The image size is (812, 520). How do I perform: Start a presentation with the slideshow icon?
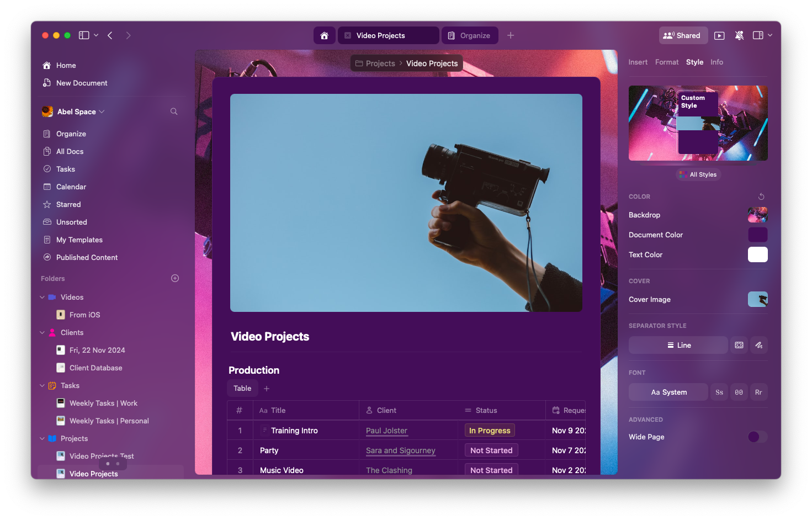click(x=719, y=35)
